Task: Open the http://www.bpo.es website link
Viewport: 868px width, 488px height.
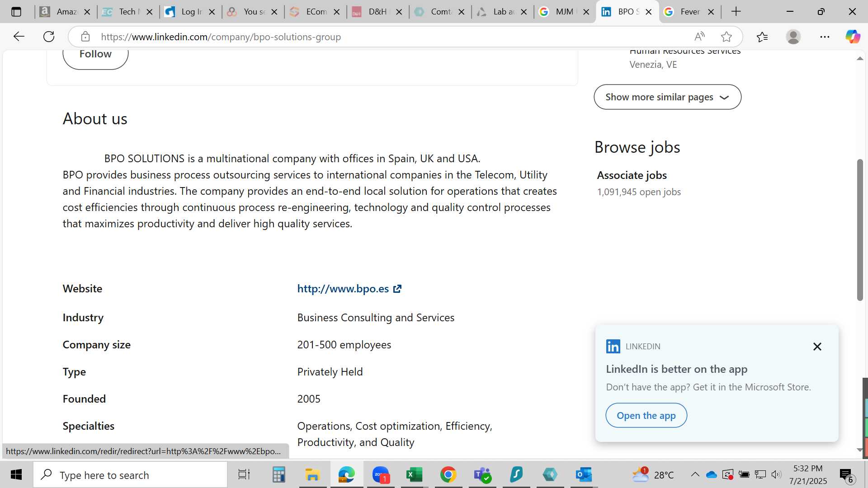Action: pyautogui.click(x=343, y=289)
